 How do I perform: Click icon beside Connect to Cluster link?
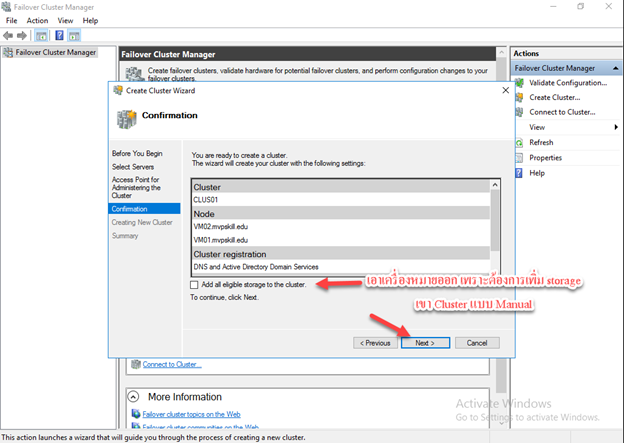click(x=136, y=364)
